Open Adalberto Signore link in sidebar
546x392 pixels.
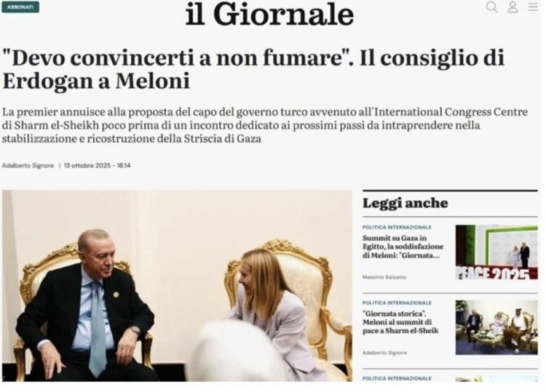pyautogui.click(x=384, y=353)
